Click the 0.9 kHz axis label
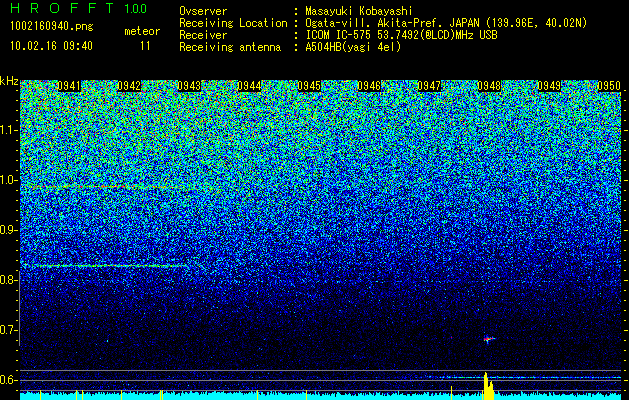 point(8,230)
